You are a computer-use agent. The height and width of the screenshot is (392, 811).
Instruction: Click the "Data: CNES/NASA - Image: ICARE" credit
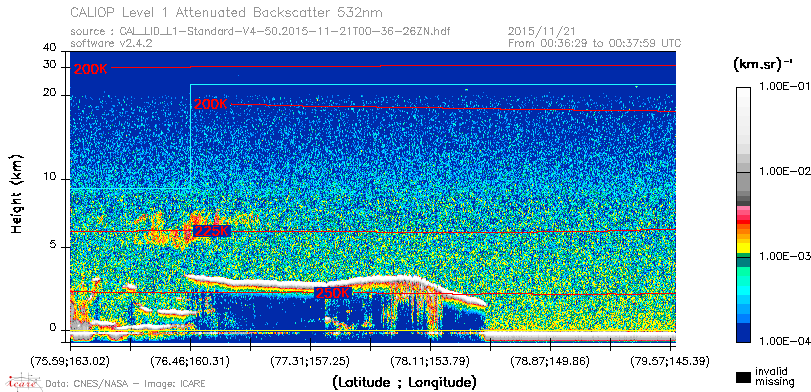[126, 383]
